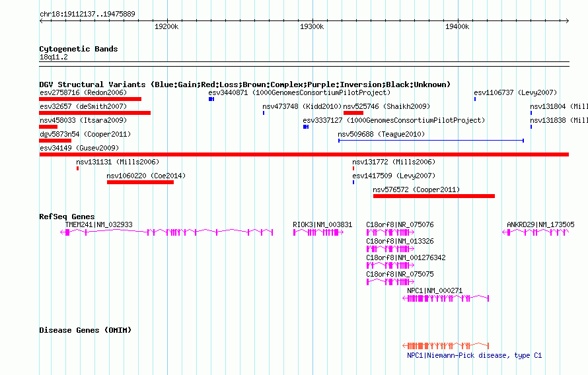Click the RefSeq Genes track title
The width and height of the screenshot is (588, 375).
coord(67,217)
